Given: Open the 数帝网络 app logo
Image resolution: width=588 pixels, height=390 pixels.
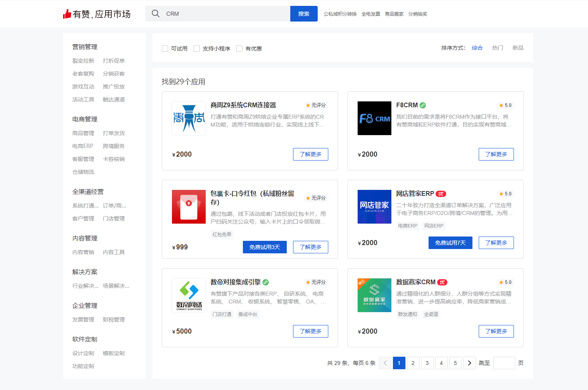Looking at the screenshot, I should [x=189, y=295].
